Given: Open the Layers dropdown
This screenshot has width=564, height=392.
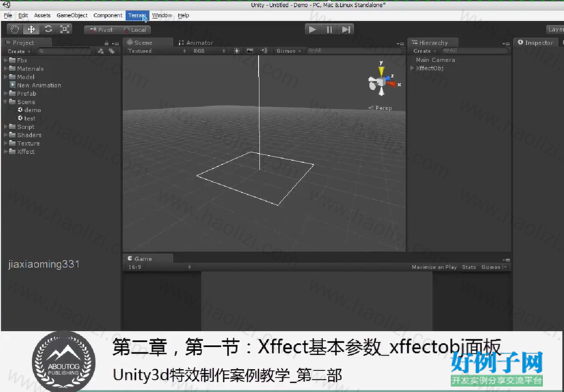Looking at the screenshot, I should [555, 29].
